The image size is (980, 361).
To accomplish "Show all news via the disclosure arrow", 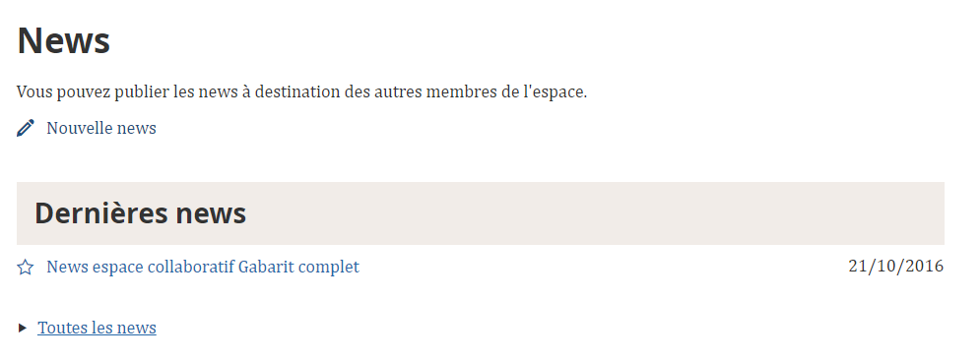I will point(23,328).
